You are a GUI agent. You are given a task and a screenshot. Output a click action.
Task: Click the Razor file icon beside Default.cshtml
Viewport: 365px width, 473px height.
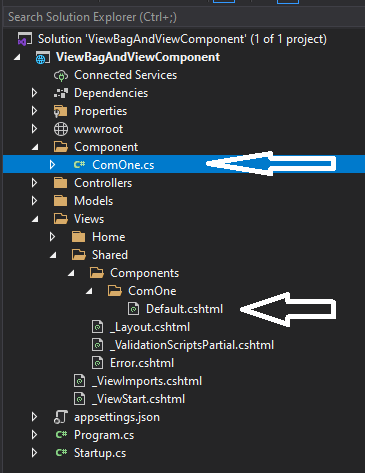133,309
